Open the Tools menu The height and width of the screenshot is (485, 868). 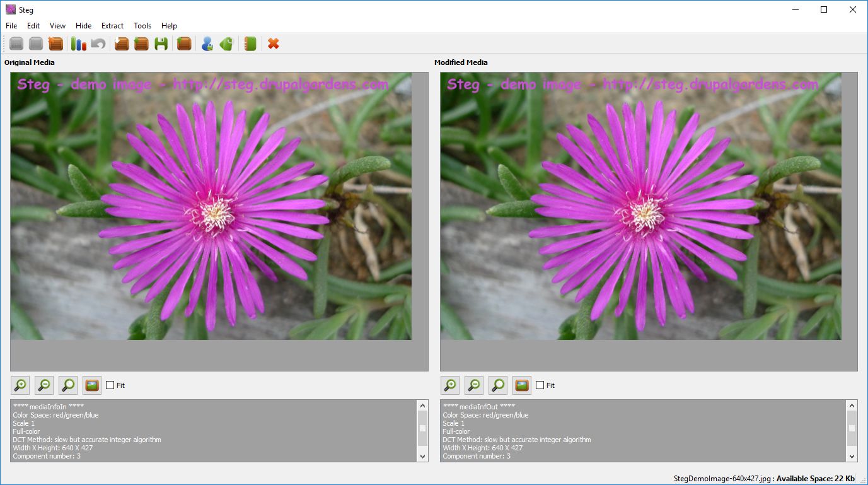[x=142, y=26]
